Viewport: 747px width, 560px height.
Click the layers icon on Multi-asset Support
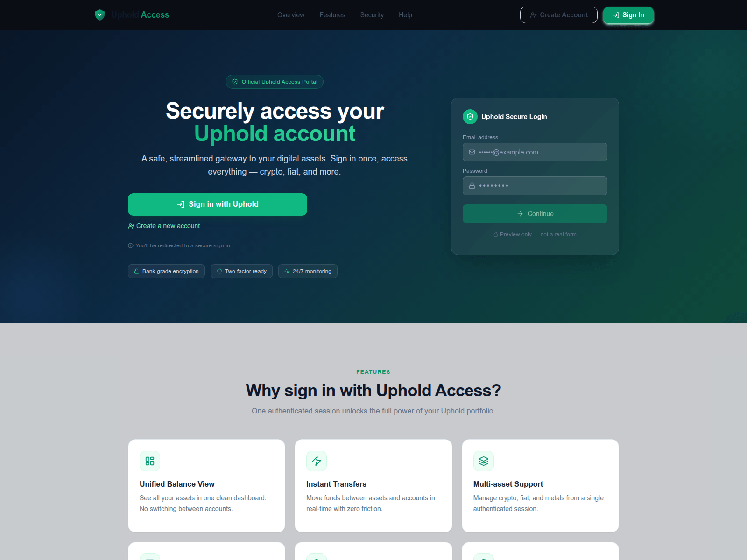484,461
